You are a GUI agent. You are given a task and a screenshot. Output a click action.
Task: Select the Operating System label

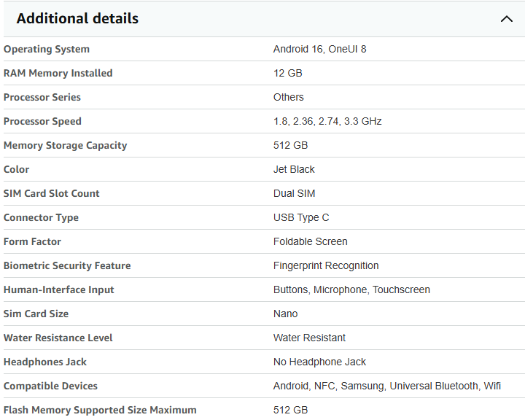(47, 50)
